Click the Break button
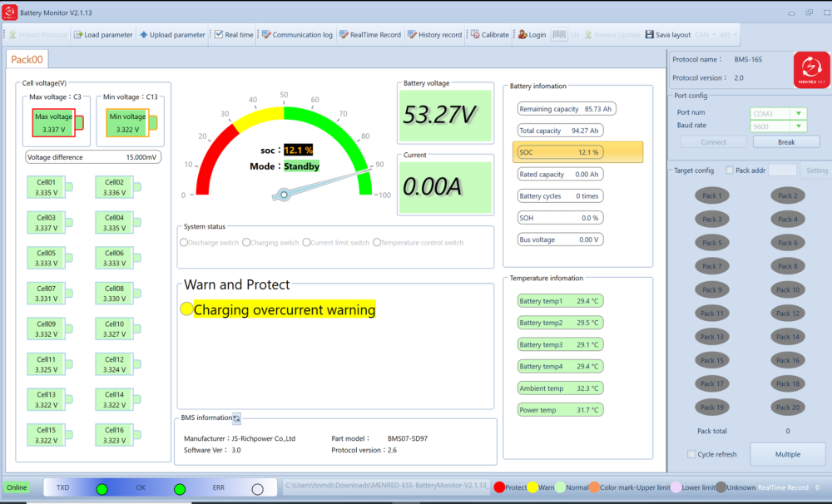 786,142
